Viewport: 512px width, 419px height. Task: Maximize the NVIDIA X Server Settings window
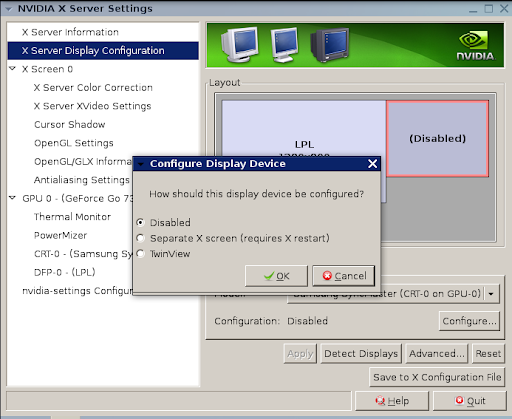pos(489,9)
